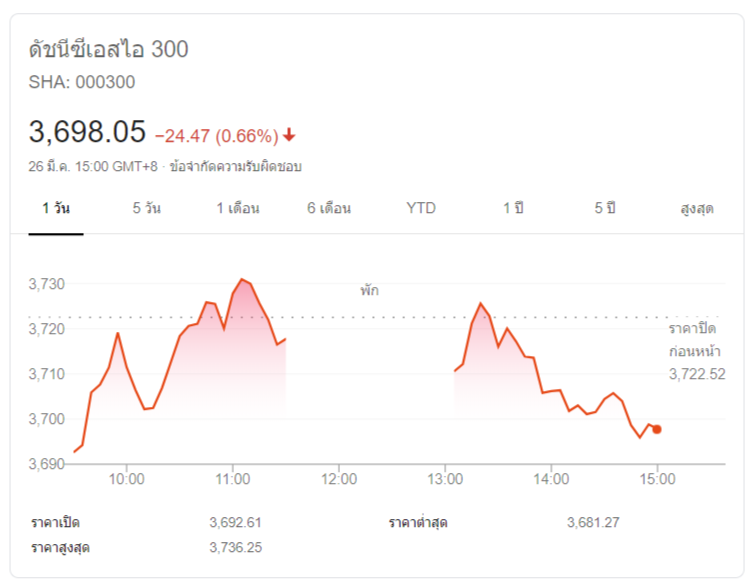Click the พัก break label in chart
755x588 pixels.
[370, 290]
